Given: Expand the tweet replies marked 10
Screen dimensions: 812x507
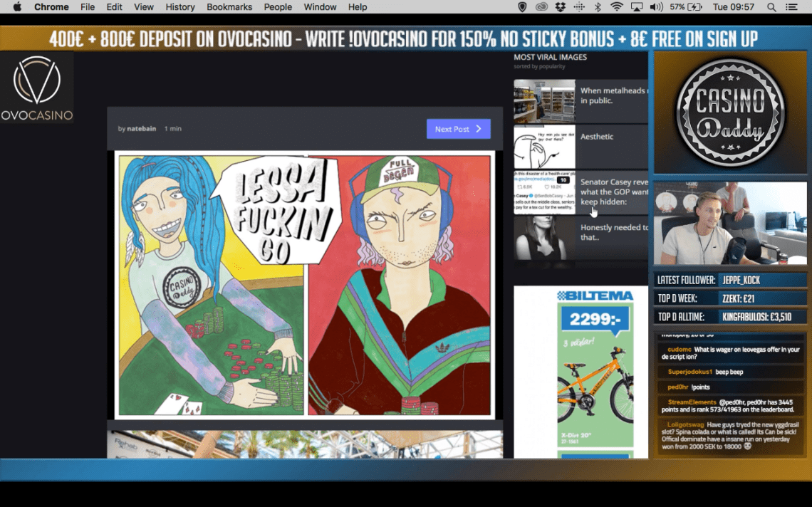Looking at the screenshot, I should pos(563,179).
